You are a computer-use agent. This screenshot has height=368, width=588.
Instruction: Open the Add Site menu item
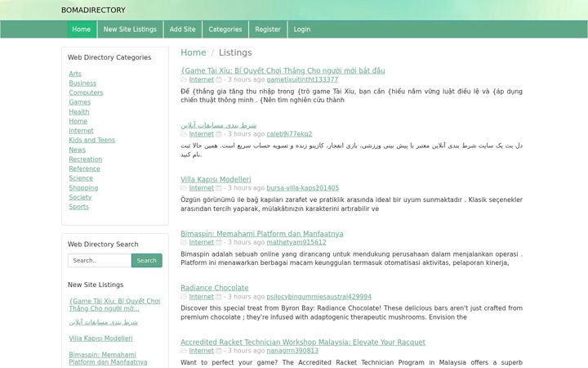[x=183, y=29]
